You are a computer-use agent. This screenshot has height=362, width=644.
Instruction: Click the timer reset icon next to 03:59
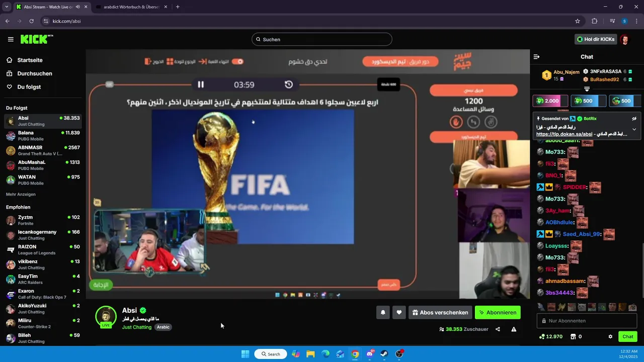click(x=289, y=84)
